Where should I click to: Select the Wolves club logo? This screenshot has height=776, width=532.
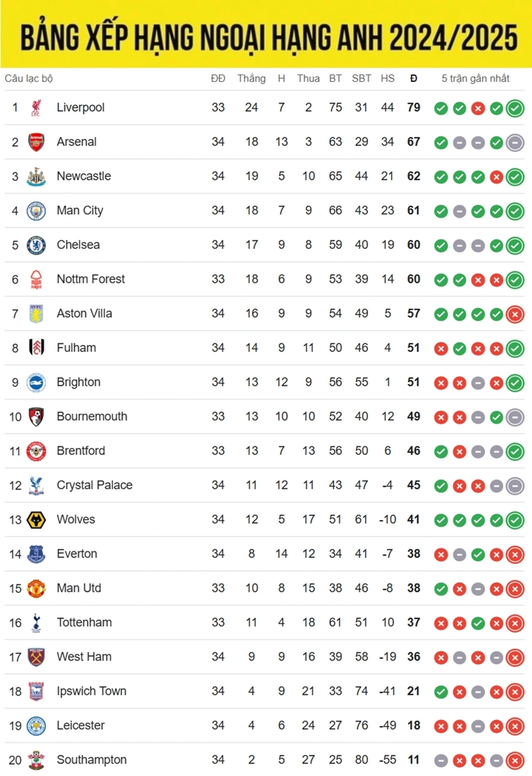(x=36, y=520)
